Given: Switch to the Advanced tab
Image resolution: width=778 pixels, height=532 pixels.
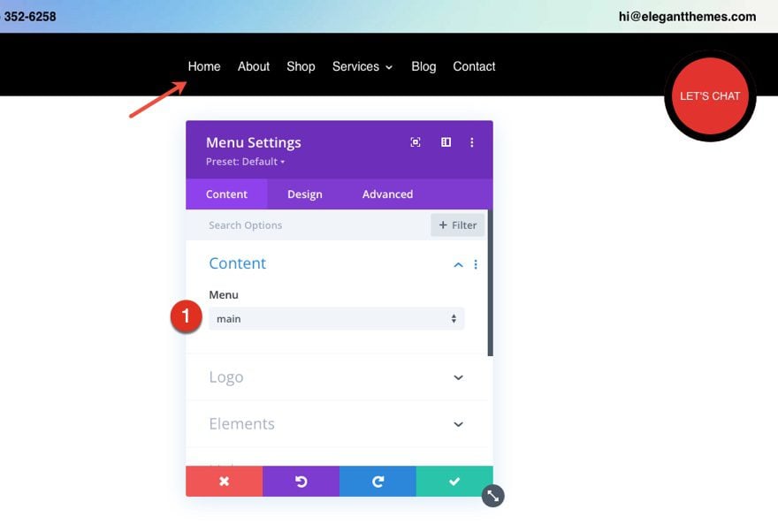Looking at the screenshot, I should (387, 194).
